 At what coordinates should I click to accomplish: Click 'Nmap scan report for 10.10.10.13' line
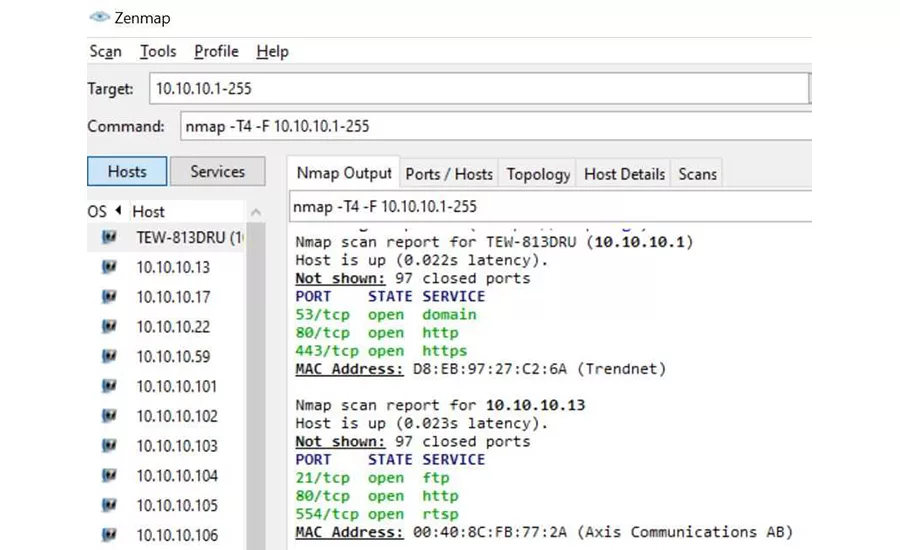[440, 405]
